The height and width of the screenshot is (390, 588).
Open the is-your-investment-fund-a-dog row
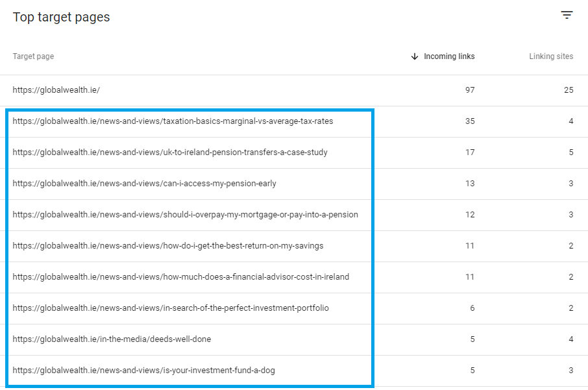(143, 371)
